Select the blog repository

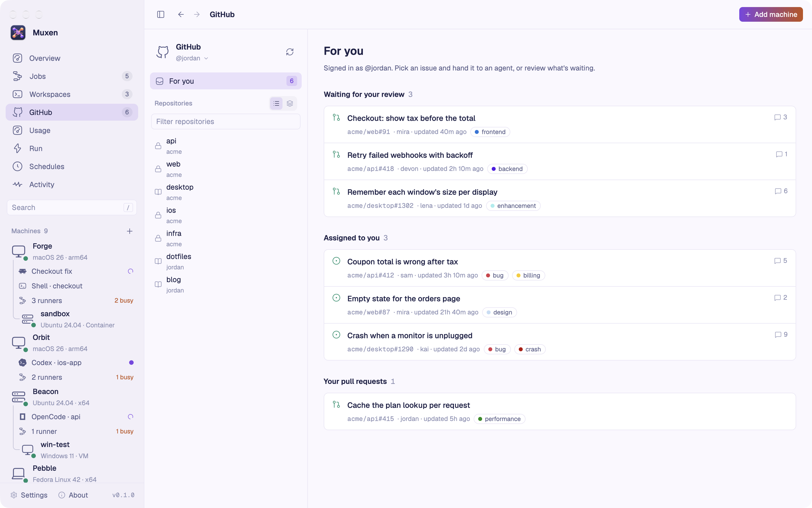pos(226,284)
